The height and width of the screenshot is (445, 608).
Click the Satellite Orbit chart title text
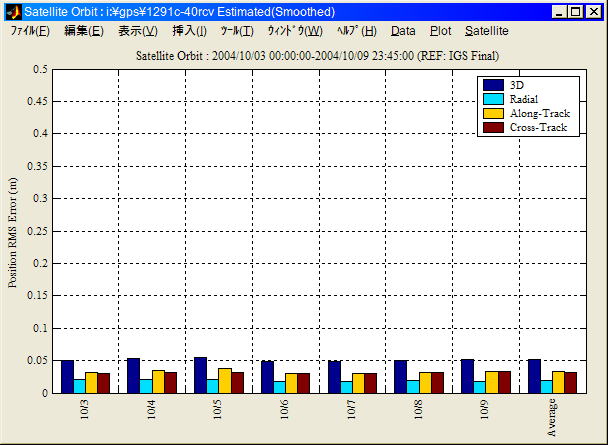(317, 55)
